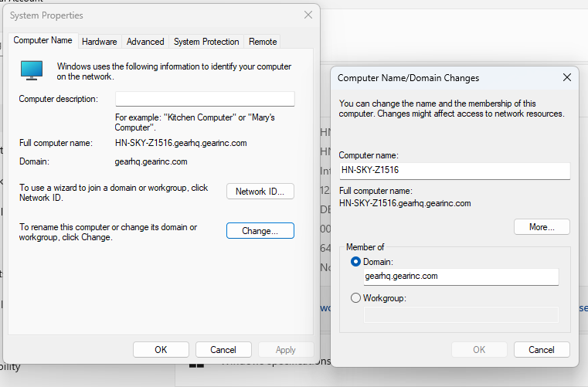Switch to the Computer Name tab
Screen dimensions: 588x387
[x=42, y=41]
